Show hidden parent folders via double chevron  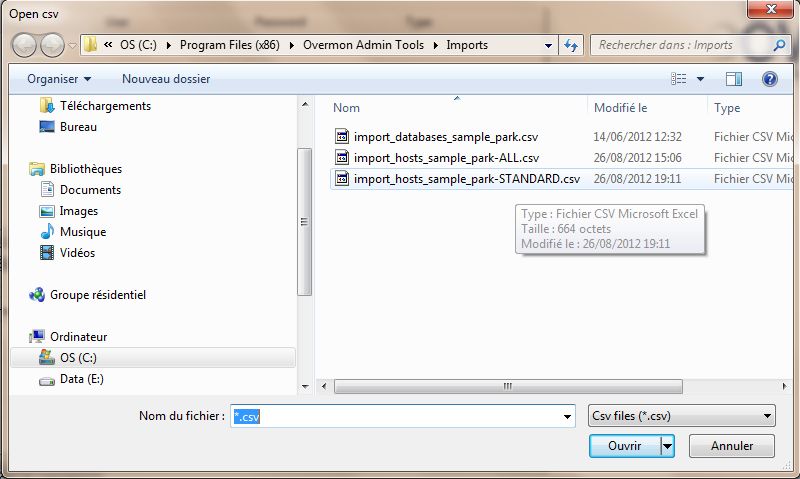[108, 45]
